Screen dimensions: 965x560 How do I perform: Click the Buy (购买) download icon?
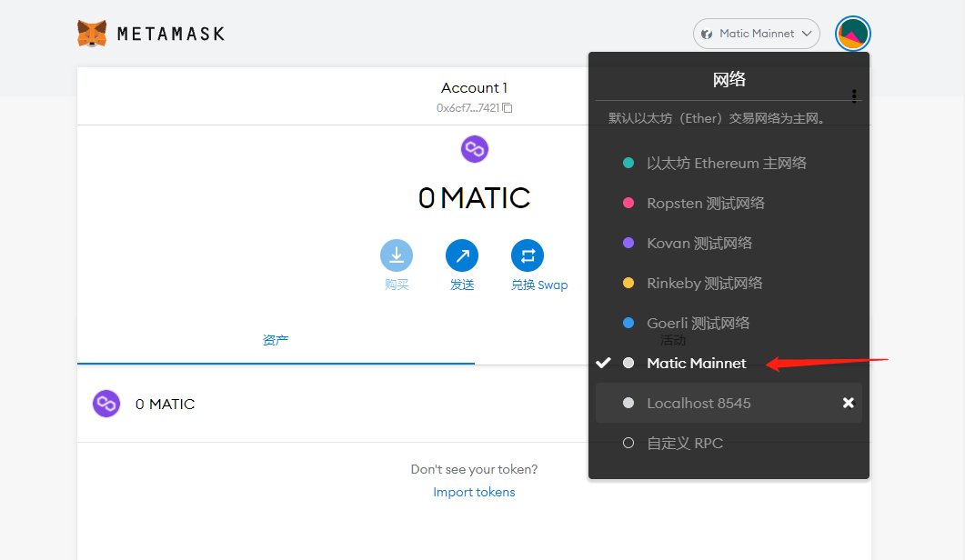(396, 256)
